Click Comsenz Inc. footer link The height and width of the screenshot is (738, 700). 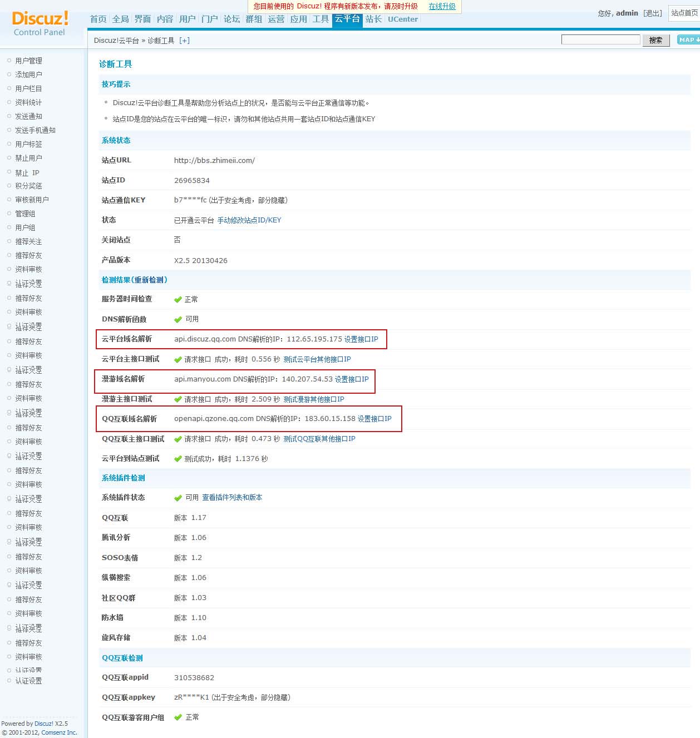tap(60, 732)
